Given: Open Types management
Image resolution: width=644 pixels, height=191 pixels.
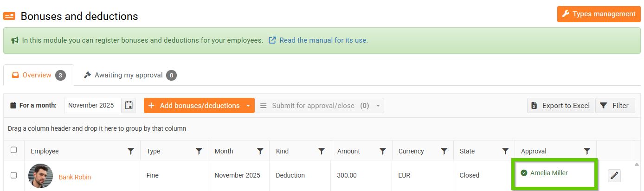Looking at the screenshot, I should 598,14.
